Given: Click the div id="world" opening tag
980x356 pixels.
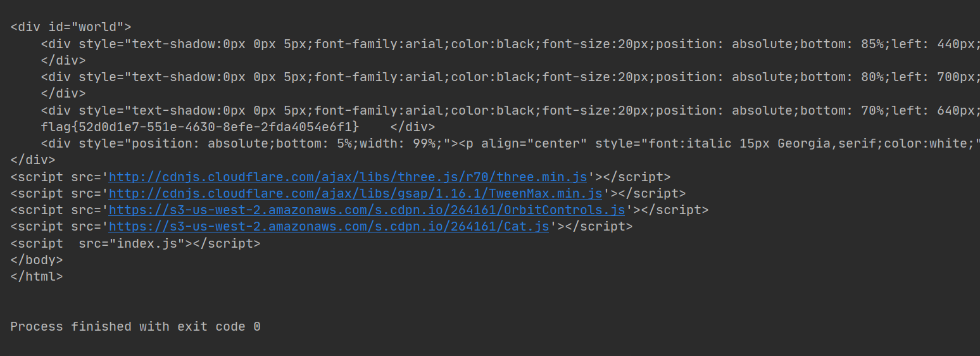Looking at the screenshot, I should pos(71,27).
